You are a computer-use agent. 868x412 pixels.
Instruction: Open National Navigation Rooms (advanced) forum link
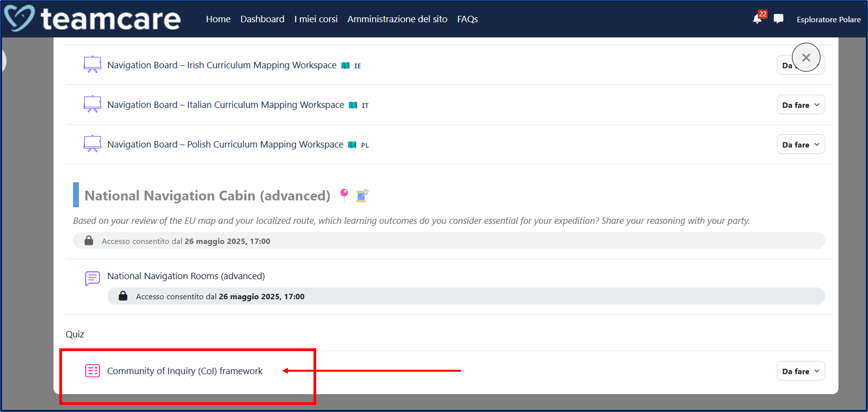(186, 276)
